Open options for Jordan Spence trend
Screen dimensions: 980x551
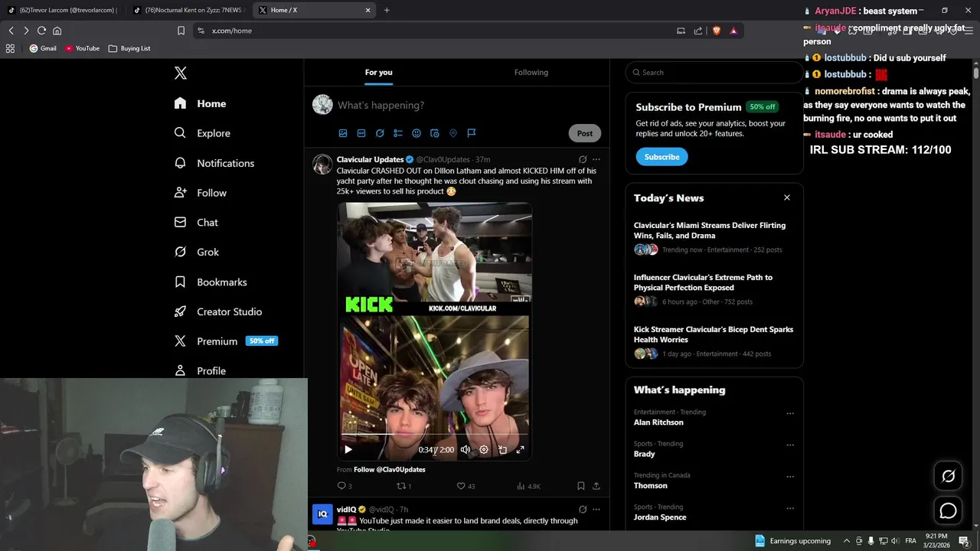(790, 507)
